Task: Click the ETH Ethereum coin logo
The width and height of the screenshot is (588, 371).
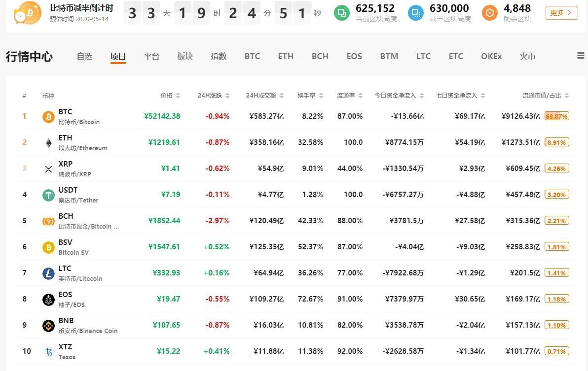Action: tap(48, 142)
